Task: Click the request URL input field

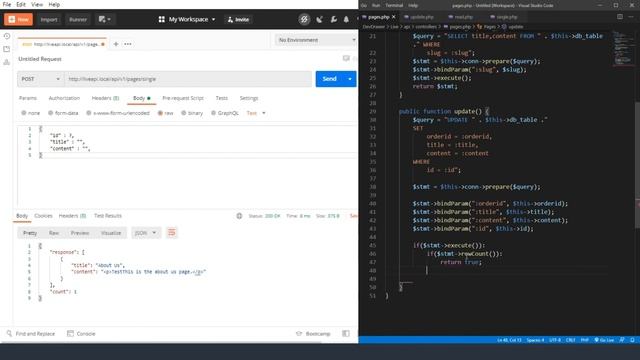Action: [188, 79]
